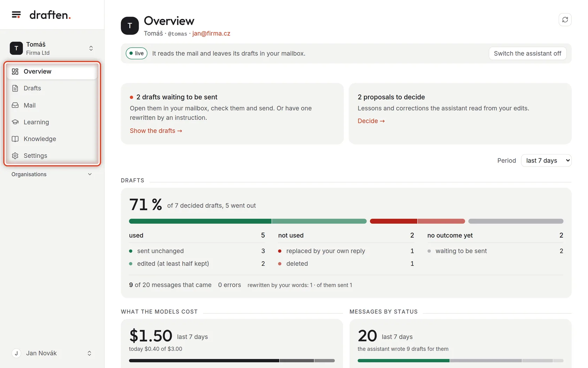The height and width of the screenshot is (368, 588).
Task: Click the dark green sent unchanged bar segment
Action: pyautogui.click(x=200, y=221)
